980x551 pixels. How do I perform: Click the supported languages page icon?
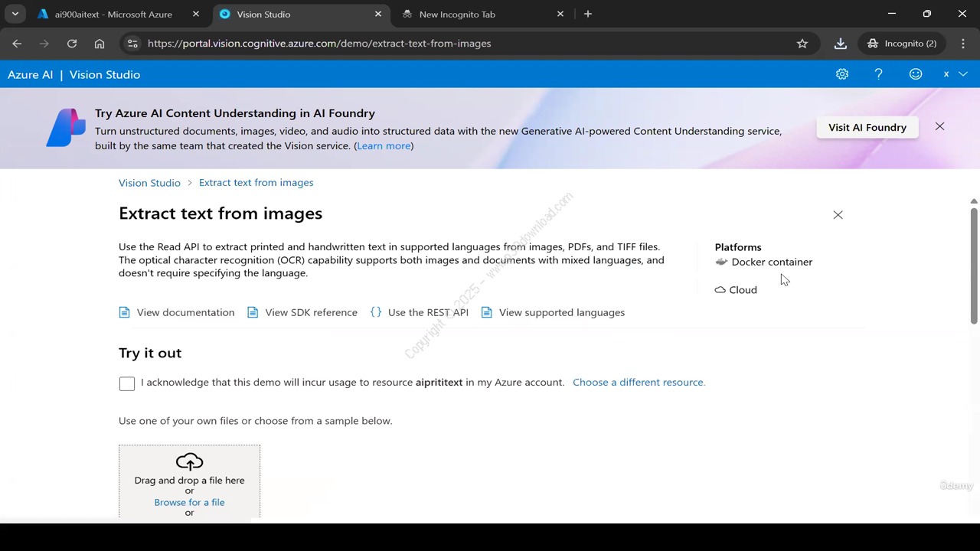(486, 312)
